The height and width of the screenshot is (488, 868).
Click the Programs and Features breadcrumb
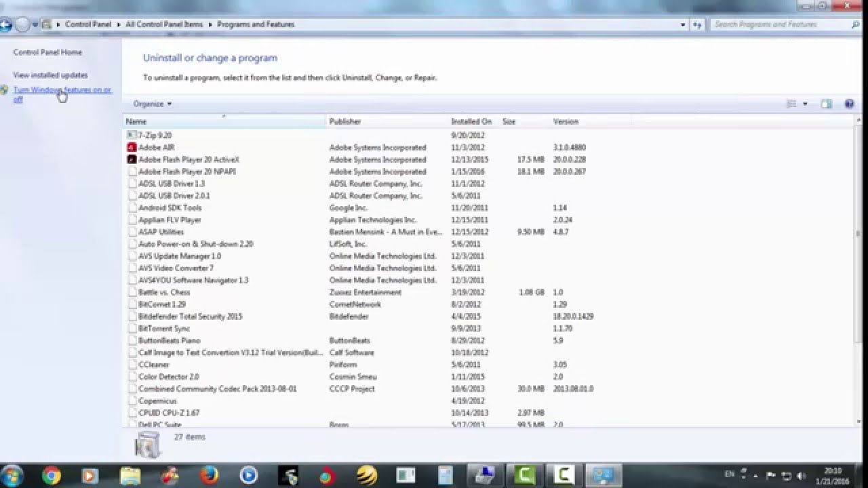(256, 24)
